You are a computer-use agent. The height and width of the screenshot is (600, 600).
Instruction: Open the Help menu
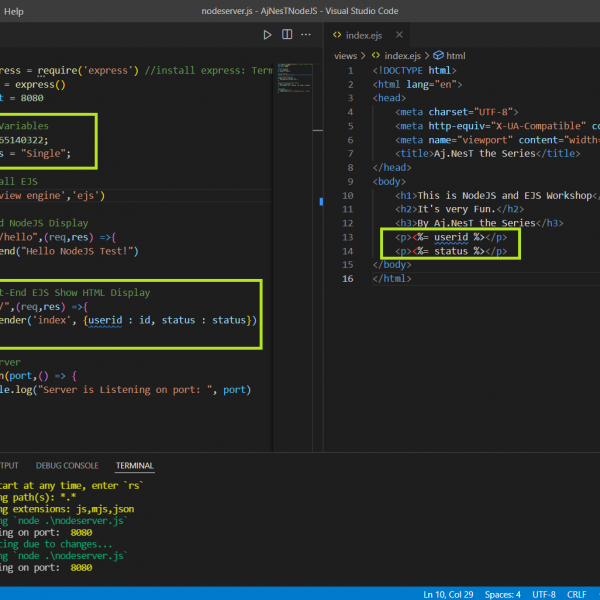(14, 10)
